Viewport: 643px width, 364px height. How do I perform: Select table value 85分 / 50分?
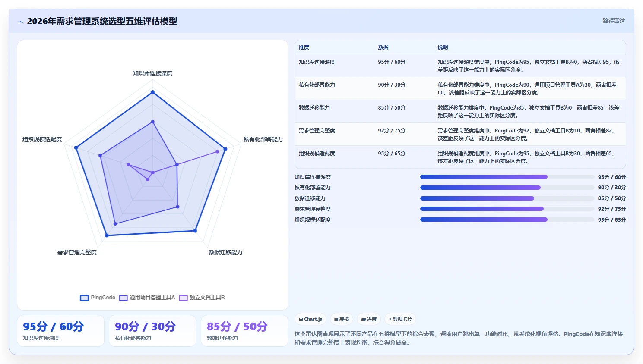[392, 108]
